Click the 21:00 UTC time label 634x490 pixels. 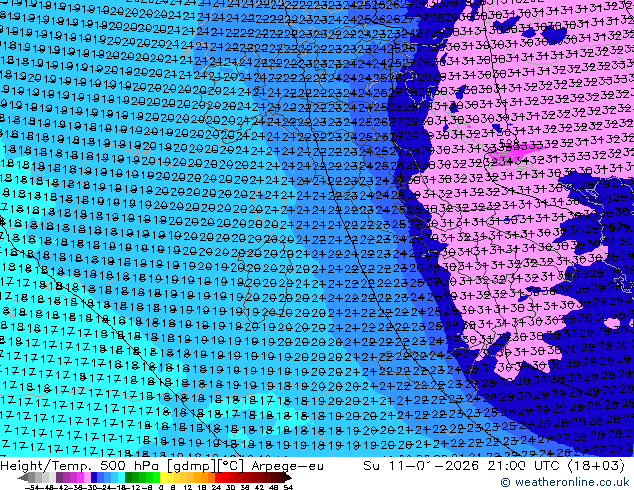point(526,466)
